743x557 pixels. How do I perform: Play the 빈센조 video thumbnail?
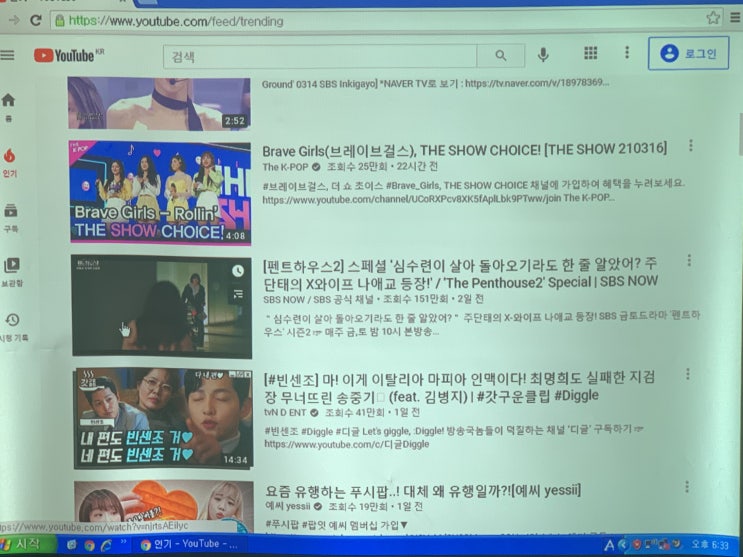tap(163, 419)
